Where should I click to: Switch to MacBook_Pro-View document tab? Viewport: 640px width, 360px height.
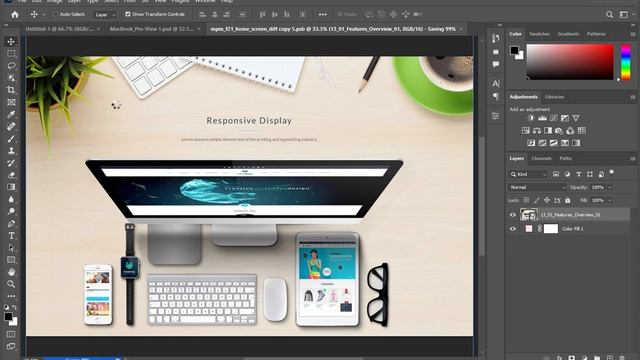(151, 29)
